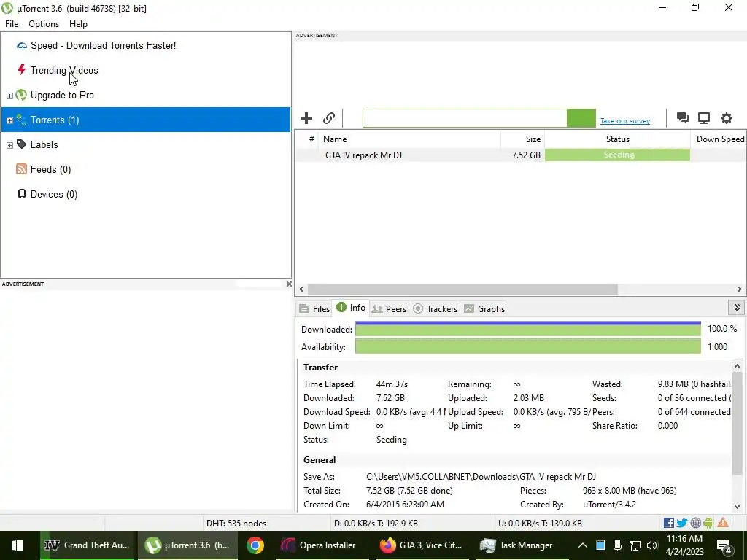Expand the Labels tree node
The height and width of the screenshot is (560, 747).
pos(9,145)
